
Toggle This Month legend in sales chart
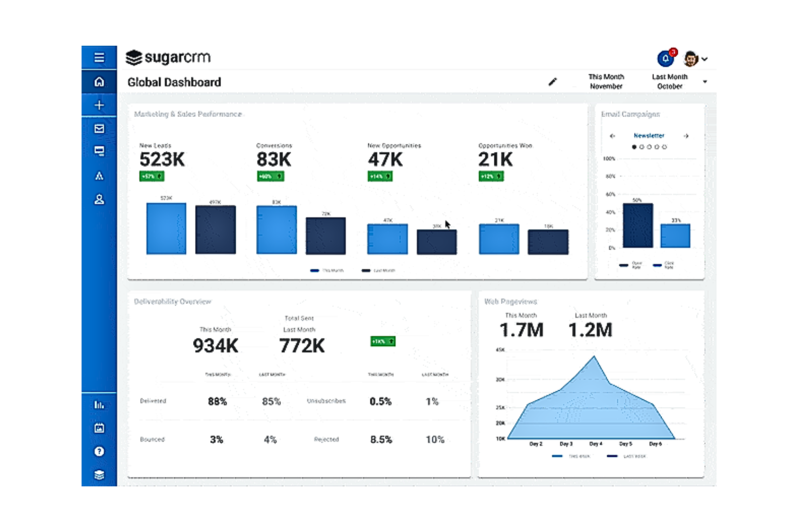coord(327,271)
